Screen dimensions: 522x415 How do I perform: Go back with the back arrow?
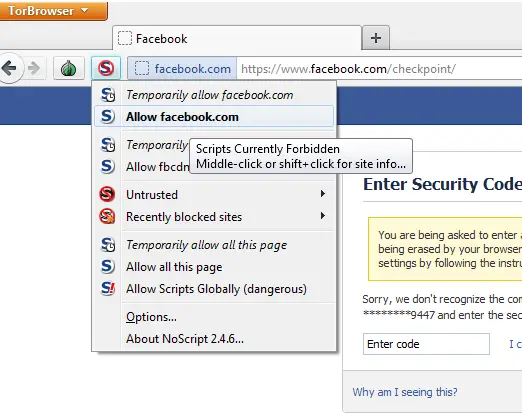[10, 68]
